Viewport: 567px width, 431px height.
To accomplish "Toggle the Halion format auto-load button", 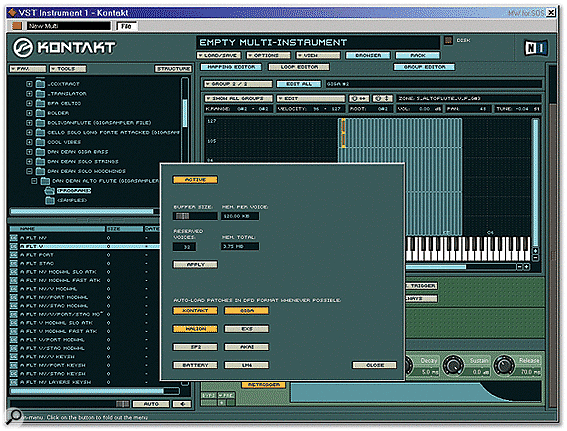I will (195, 329).
